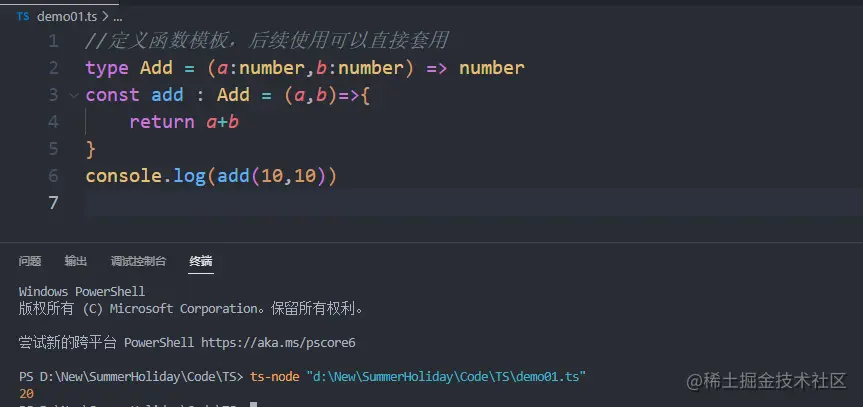863x407 pixels.
Task: Open demo01.ts breadcrumb item
Action: (x=67, y=17)
